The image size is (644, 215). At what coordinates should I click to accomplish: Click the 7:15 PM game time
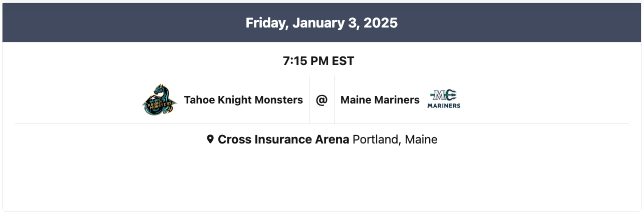click(x=304, y=61)
